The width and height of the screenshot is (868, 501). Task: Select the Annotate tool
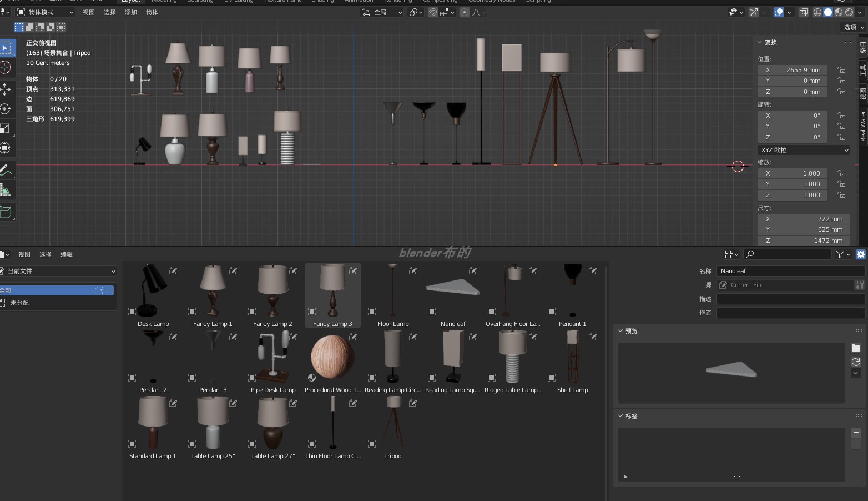pyautogui.click(x=6, y=169)
